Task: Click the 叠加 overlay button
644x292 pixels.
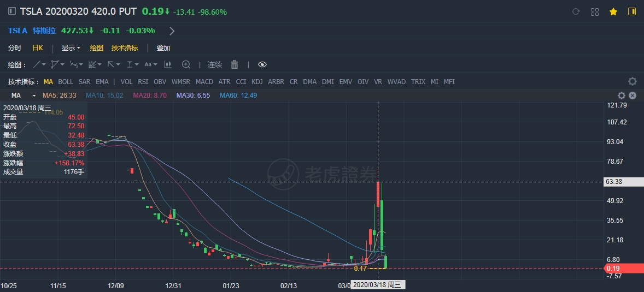Action: (x=163, y=48)
